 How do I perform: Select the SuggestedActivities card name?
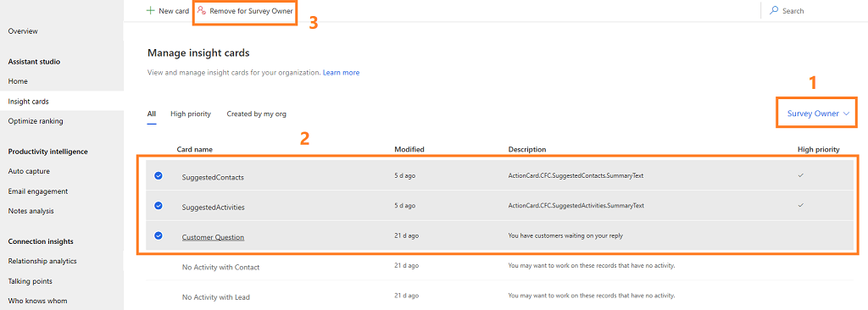point(213,208)
